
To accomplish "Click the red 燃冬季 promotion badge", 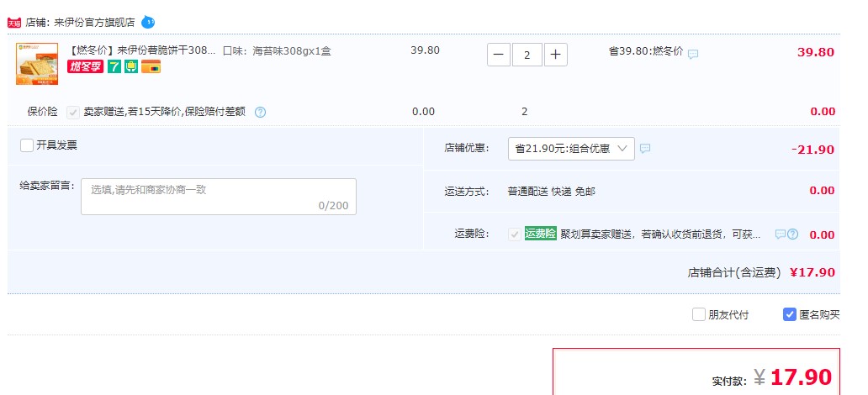I will pos(85,67).
